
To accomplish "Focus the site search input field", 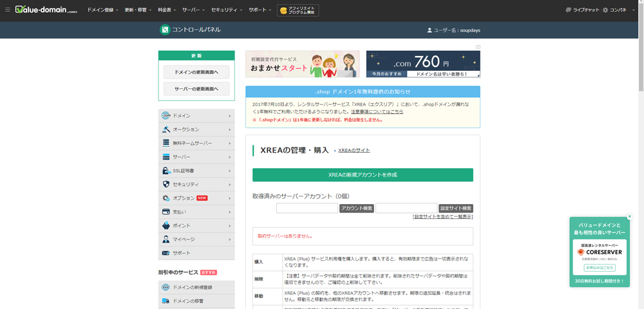I will 406,208.
